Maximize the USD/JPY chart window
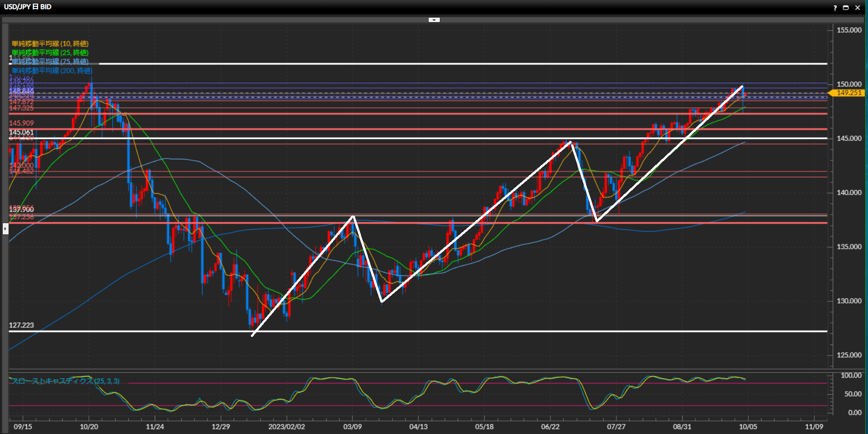868x434 pixels. pos(846,8)
